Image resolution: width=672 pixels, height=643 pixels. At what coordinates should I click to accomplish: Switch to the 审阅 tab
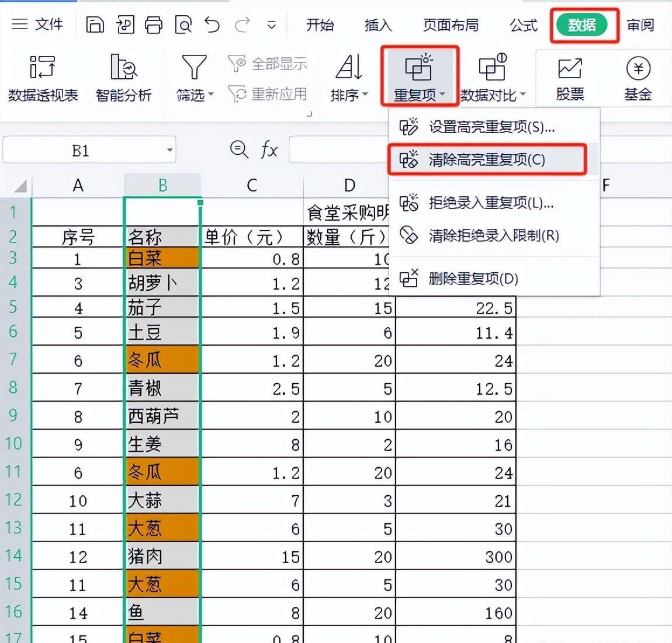pos(640,25)
